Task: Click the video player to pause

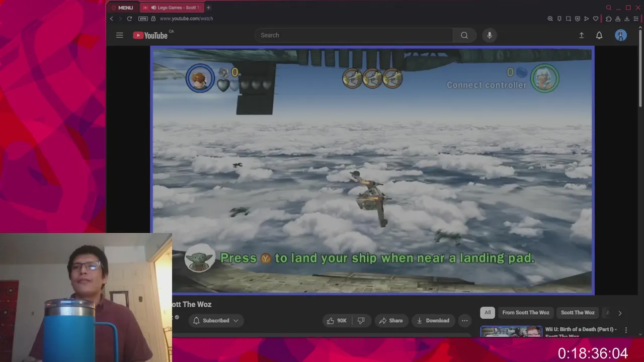Action: pyautogui.click(x=372, y=171)
